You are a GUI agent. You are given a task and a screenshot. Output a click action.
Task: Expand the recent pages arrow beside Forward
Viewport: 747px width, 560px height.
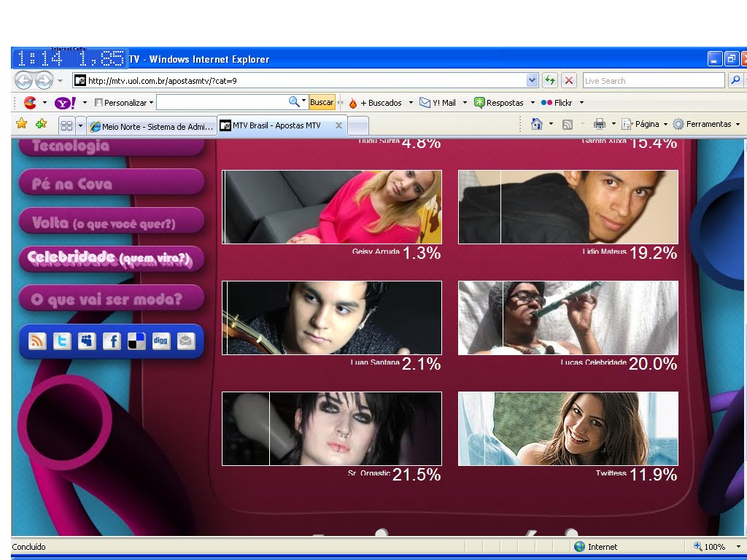tap(60, 81)
